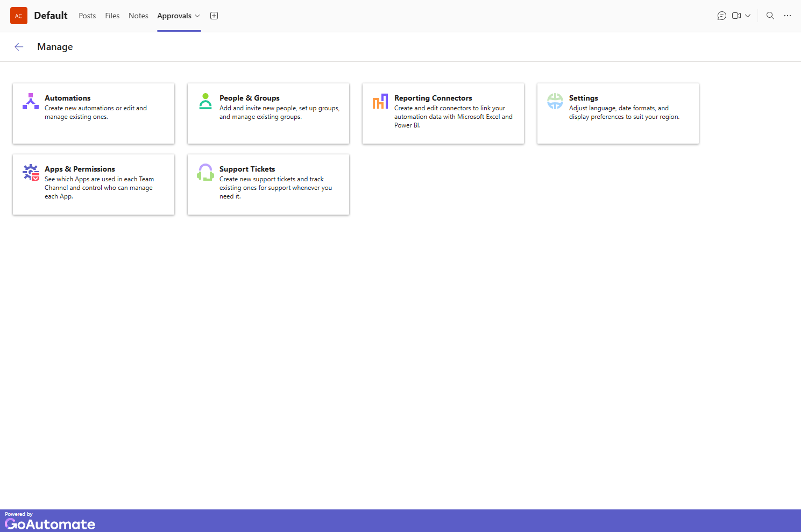Open the People & Groups card title
Image resolution: width=801 pixels, height=532 pixels.
pyautogui.click(x=250, y=98)
